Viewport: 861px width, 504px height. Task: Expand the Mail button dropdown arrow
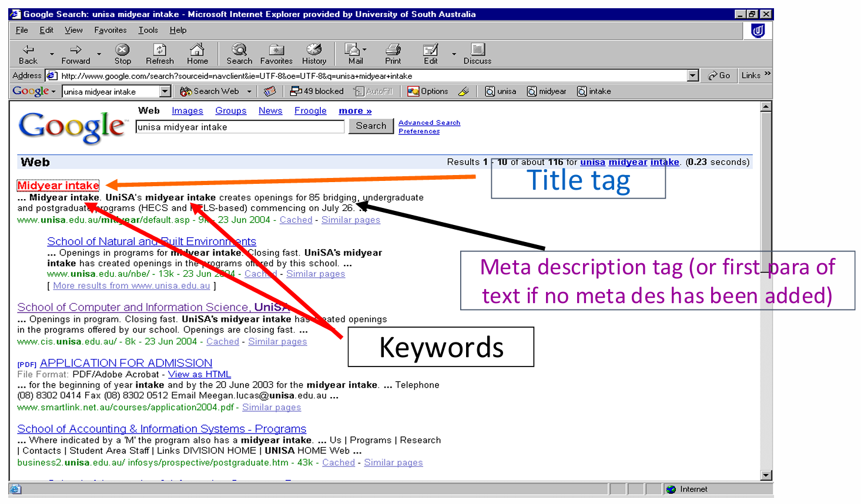[x=364, y=50]
